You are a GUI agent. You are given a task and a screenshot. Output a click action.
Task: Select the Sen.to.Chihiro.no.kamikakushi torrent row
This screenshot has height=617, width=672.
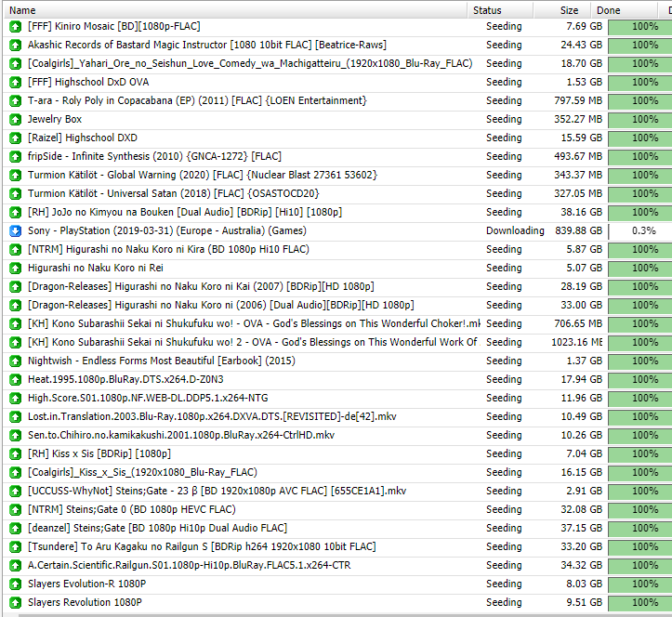tap(180, 435)
